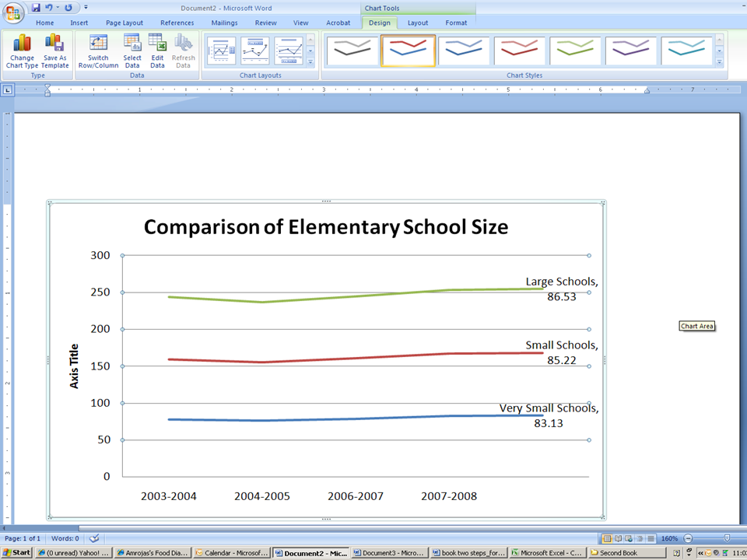Choose the red chart style
747x560 pixels.
(519, 51)
